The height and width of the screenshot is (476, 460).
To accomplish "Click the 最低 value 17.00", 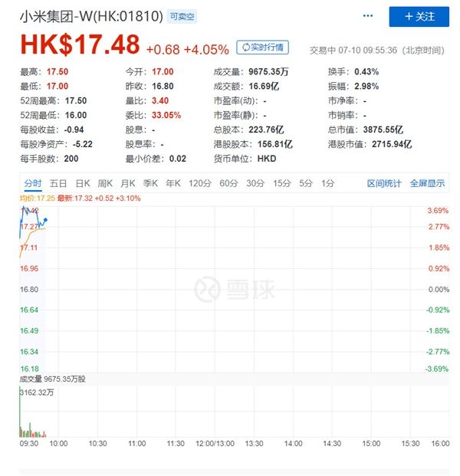I will pos(58,86).
